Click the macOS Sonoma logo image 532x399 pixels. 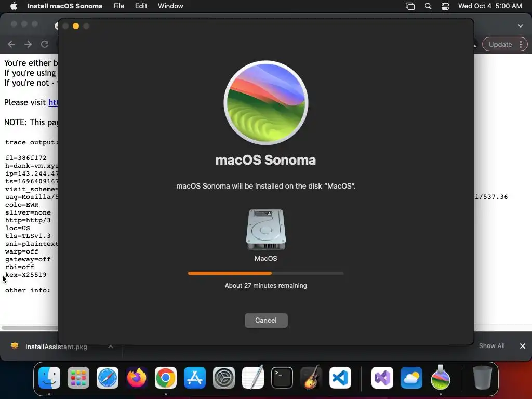[265, 103]
